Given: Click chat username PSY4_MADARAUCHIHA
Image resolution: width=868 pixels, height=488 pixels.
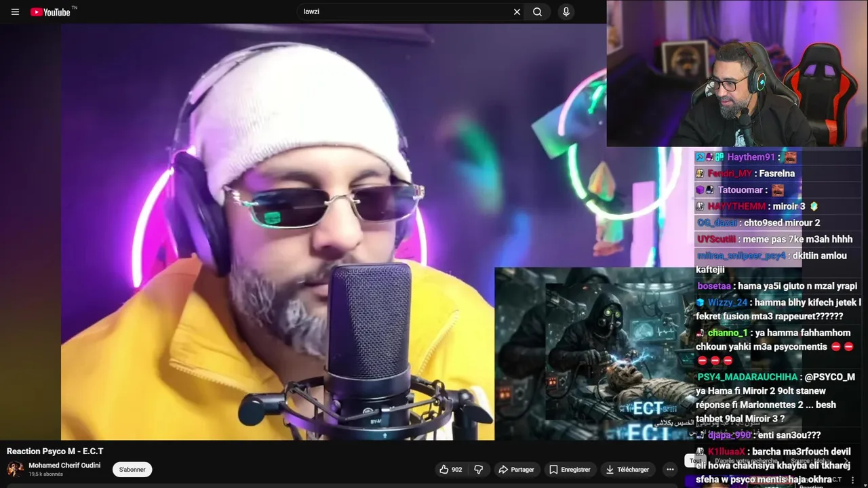Looking at the screenshot, I should [747, 377].
